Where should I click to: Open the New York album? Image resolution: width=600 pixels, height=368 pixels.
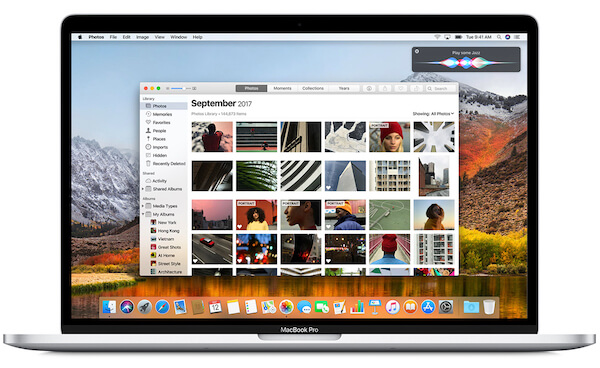(x=163, y=223)
